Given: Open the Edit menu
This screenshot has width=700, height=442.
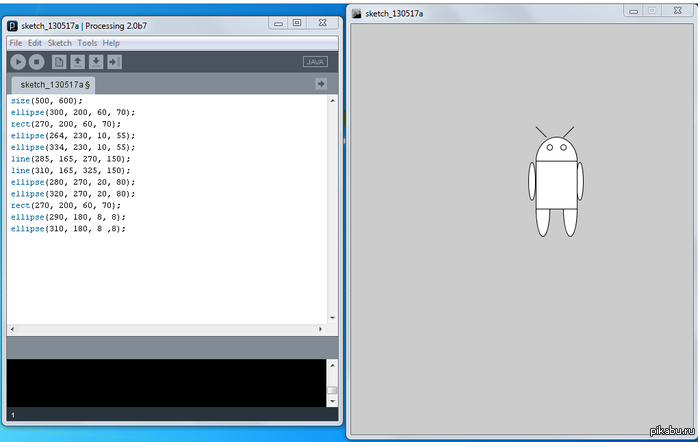Looking at the screenshot, I should [x=34, y=43].
